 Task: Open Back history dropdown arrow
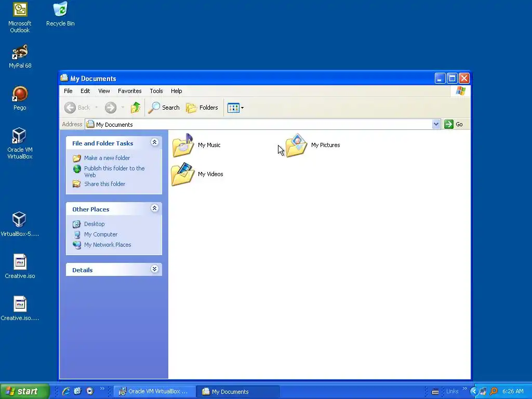coord(97,108)
